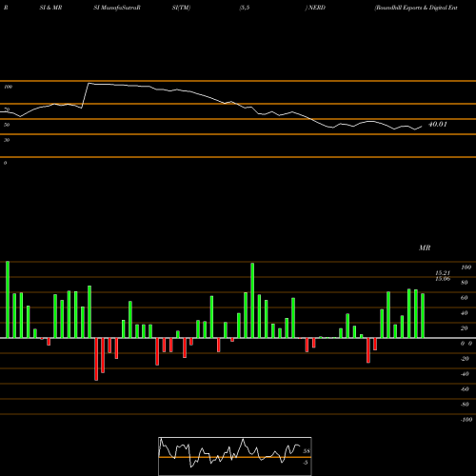Select the 15.06 value near MR chart

pos(443,279)
